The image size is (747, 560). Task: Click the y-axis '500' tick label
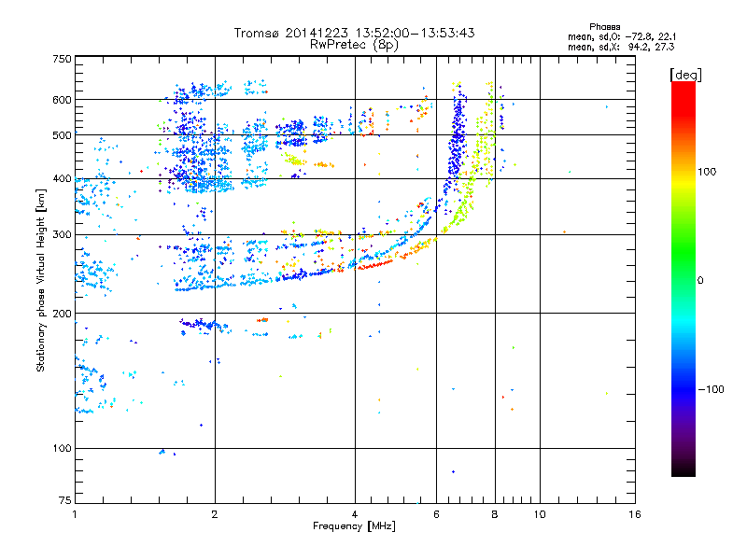pos(63,135)
